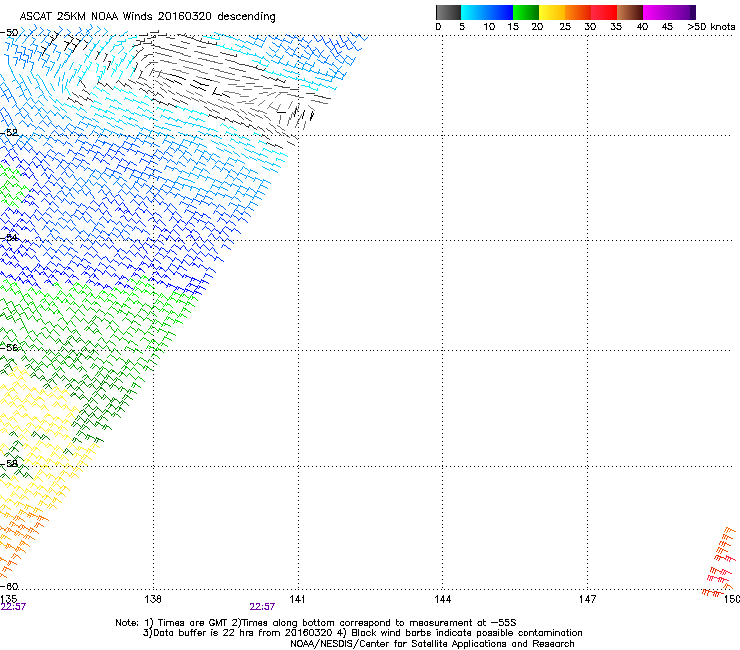Click the purple '22:57' timestamp under longitude 135
This screenshot has width=740, height=650.
point(13,607)
